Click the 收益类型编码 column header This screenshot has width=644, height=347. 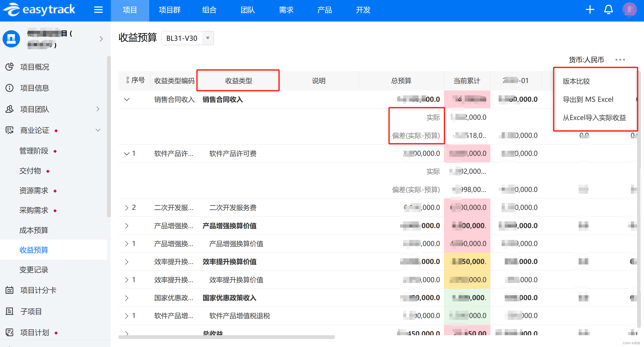tap(174, 81)
